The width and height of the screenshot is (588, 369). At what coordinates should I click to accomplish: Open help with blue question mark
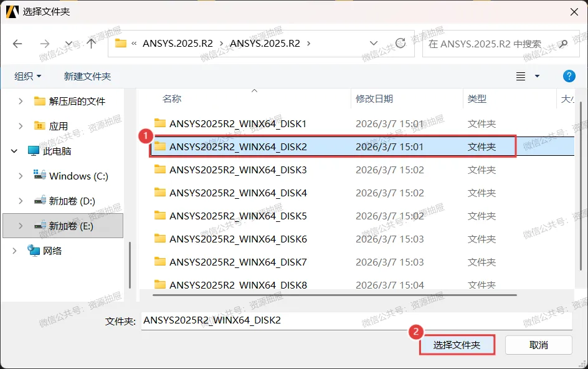tap(569, 76)
